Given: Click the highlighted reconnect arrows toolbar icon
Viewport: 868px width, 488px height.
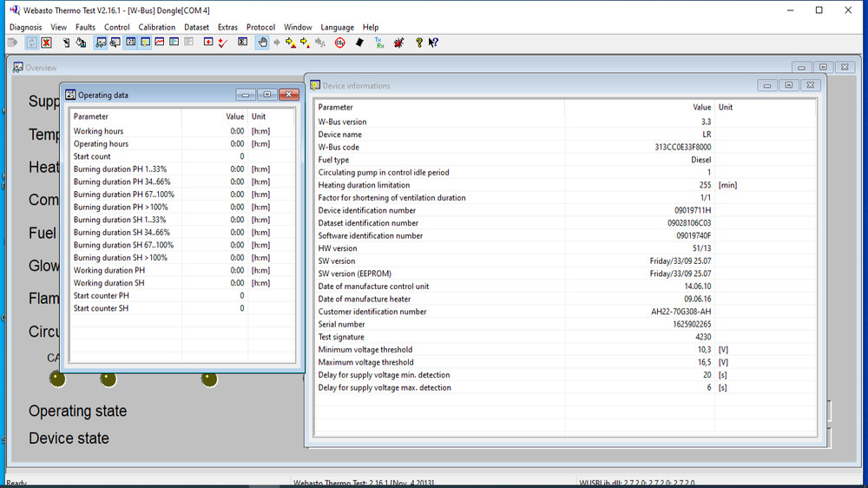Looking at the screenshot, I should click(31, 43).
